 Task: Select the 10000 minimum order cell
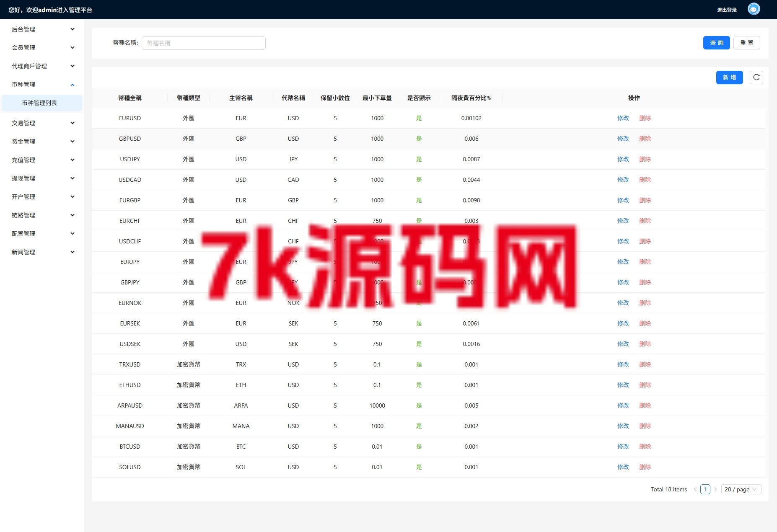(377, 405)
